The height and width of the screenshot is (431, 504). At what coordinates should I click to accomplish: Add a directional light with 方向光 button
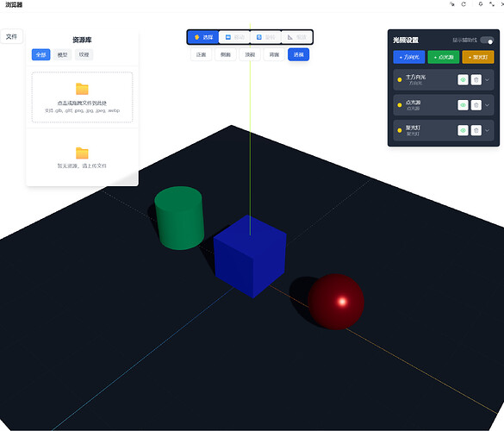click(x=409, y=57)
